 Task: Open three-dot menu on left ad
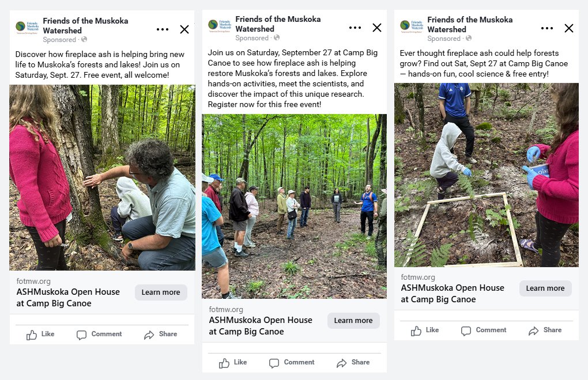coord(163,29)
